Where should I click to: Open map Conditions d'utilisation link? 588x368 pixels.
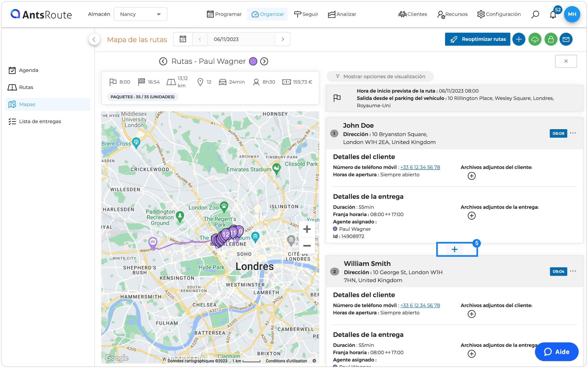pyautogui.click(x=286, y=361)
